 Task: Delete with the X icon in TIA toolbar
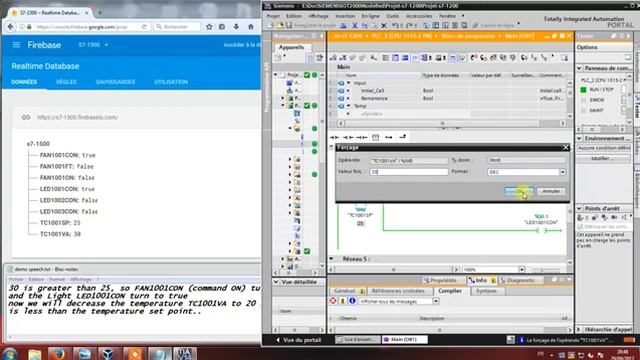384,25
